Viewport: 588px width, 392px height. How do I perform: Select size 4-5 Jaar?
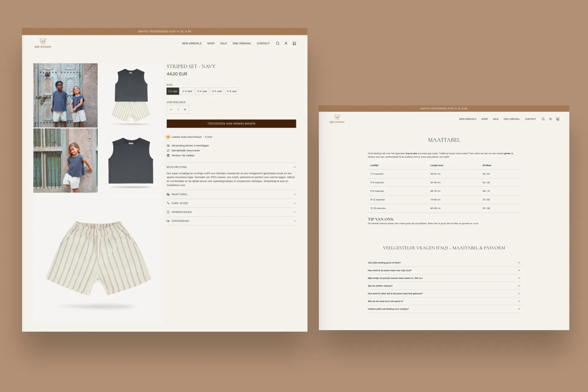[x=217, y=91]
